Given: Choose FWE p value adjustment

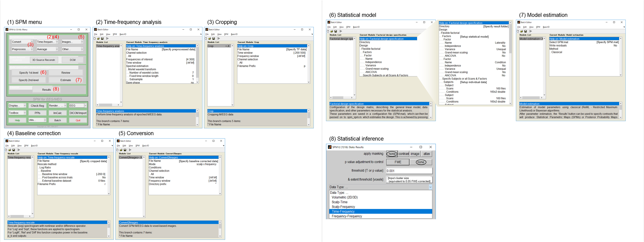Looking at the screenshot, I should 398,162.
